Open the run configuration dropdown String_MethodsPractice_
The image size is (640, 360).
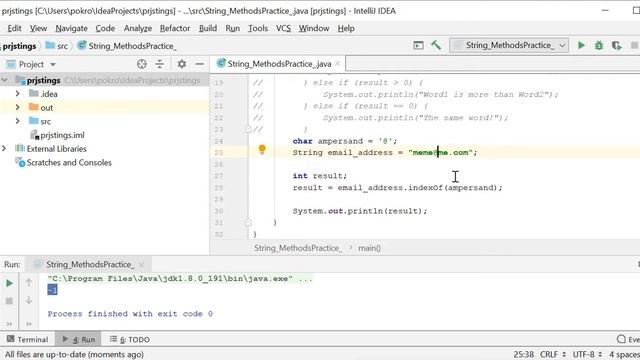click(x=510, y=45)
